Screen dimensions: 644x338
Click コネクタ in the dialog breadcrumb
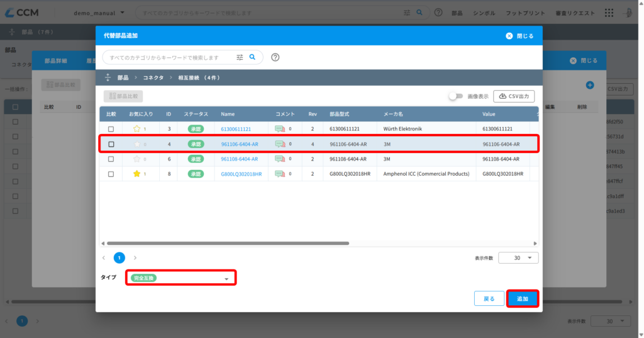(x=153, y=77)
